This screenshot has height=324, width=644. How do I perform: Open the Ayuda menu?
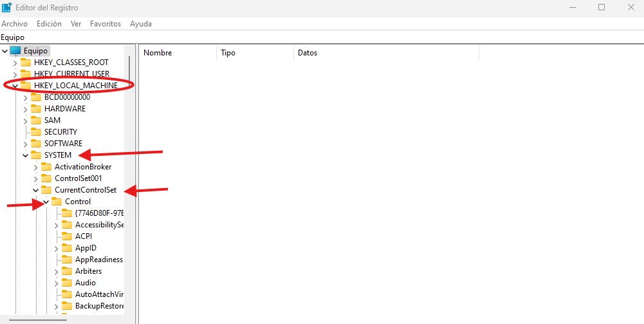pos(141,24)
